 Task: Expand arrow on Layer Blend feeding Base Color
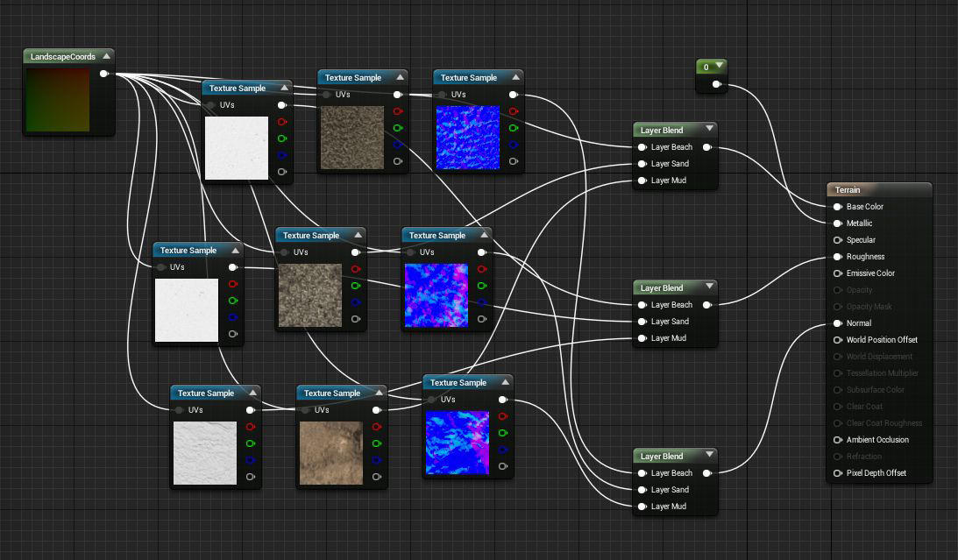tap(709, 128)
